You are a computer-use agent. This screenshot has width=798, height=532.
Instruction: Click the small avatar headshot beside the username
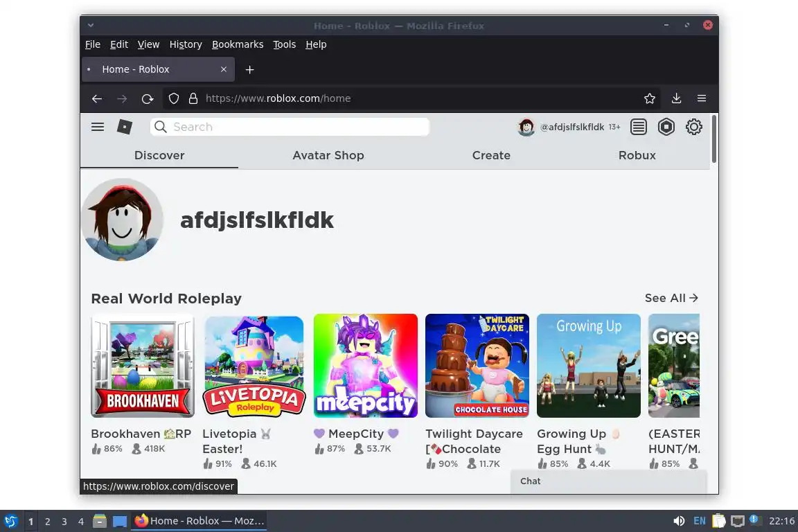tap(526, 127)
